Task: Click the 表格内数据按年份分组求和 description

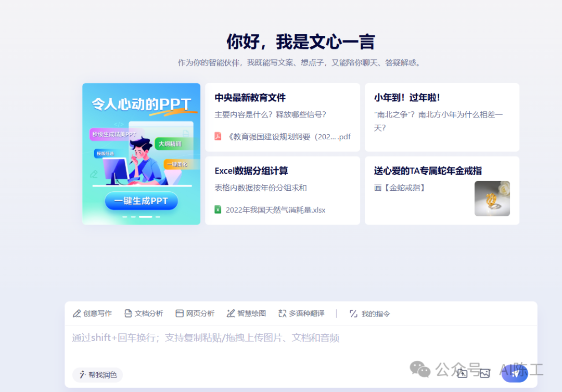Action: click(x=261, y=188)
